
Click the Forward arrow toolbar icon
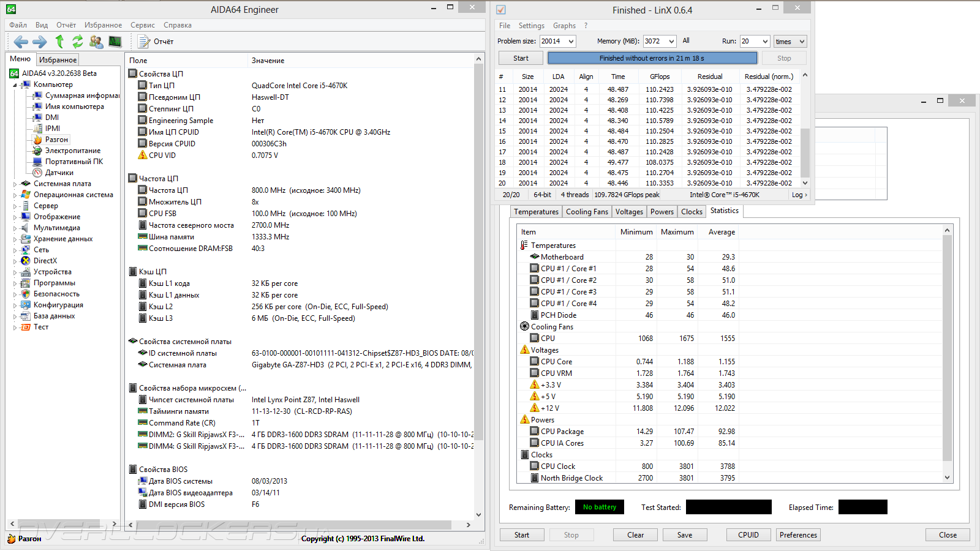pos(40,42)
